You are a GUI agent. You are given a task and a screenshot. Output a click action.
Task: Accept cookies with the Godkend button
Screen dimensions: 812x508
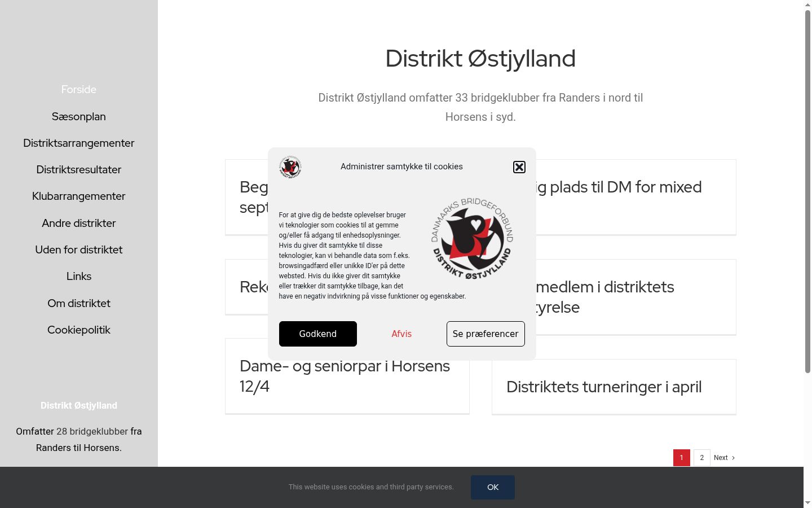[318, 334]
